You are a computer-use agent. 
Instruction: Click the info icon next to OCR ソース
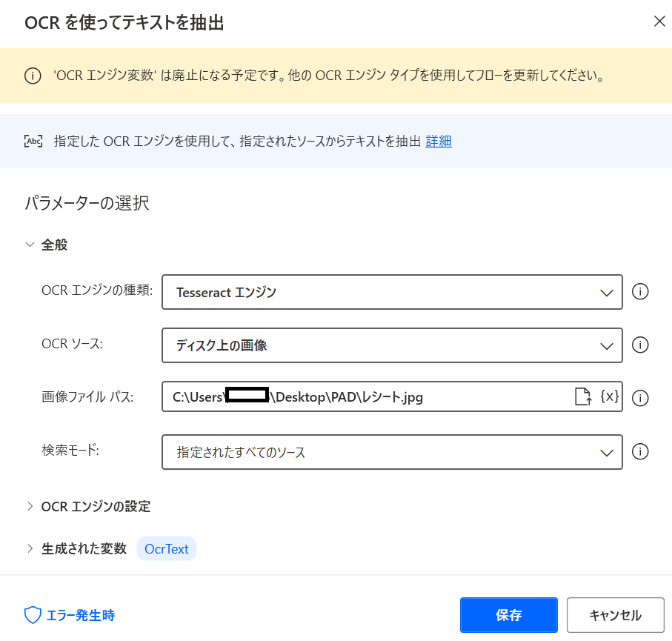(640, 345)
